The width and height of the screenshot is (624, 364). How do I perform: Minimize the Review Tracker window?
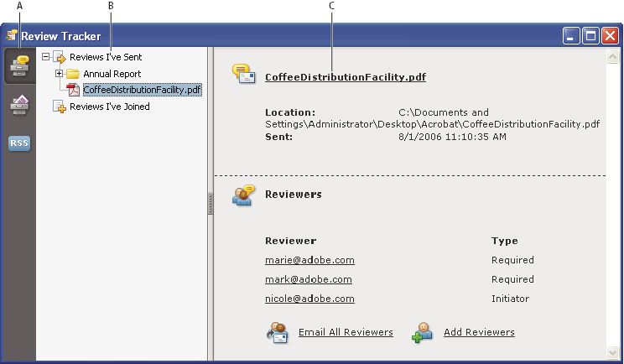571,36
